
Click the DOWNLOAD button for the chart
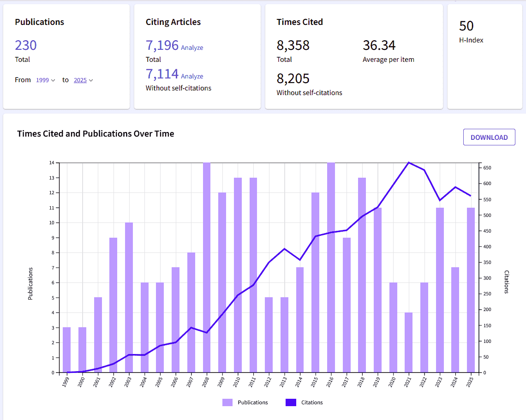pos(489,137)
